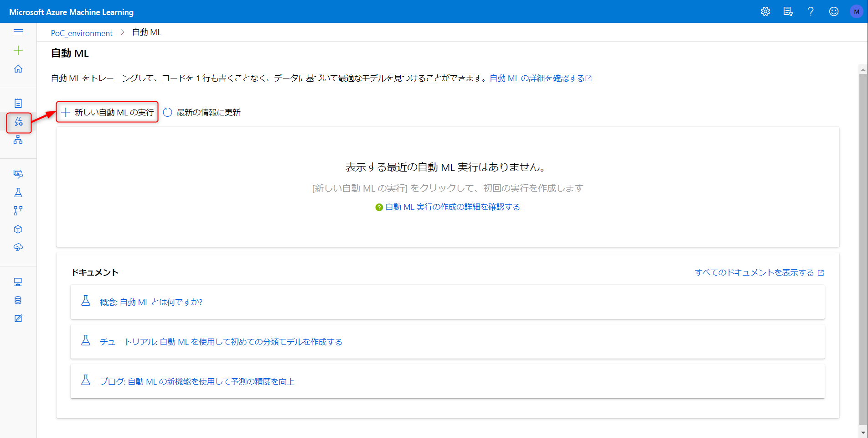Viewport: 868px width, 438px height.
Task: Click the green question mark help icon
Action: (379, 208)
